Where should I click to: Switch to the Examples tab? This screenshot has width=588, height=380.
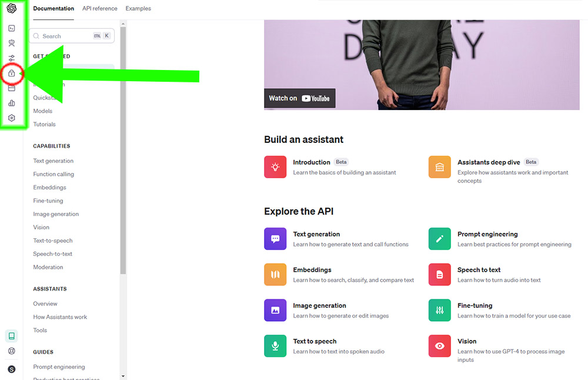[138, 8]
